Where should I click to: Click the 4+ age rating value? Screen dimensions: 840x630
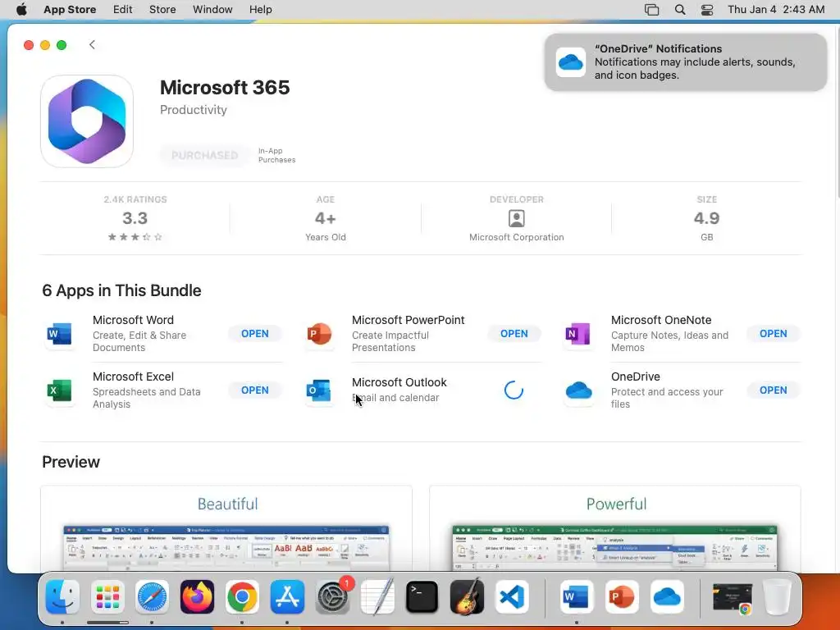[x=325, y=218]
